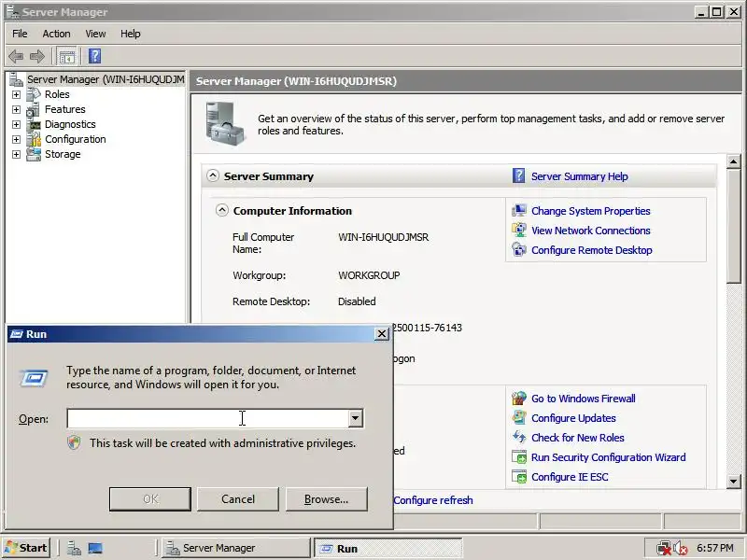Click Server Manager quick launch icon in taskbar

pos(74,548)
